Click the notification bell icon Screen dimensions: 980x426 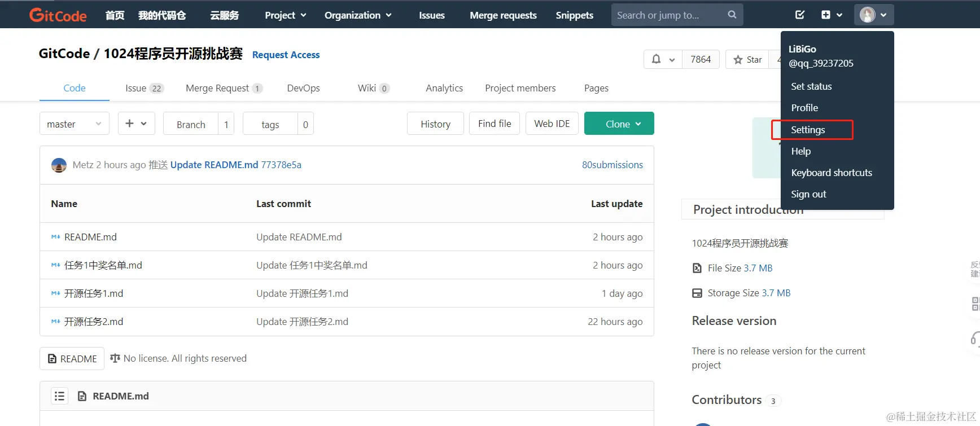[x=656, y=59]
